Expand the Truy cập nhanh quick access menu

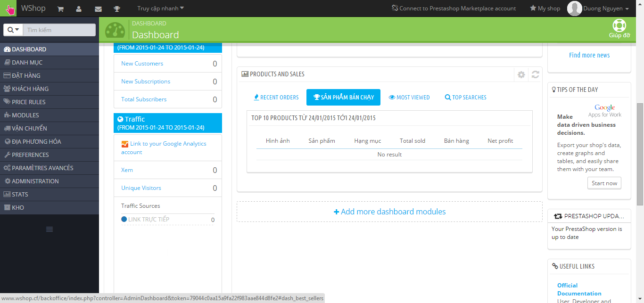[x=161, y=8]
